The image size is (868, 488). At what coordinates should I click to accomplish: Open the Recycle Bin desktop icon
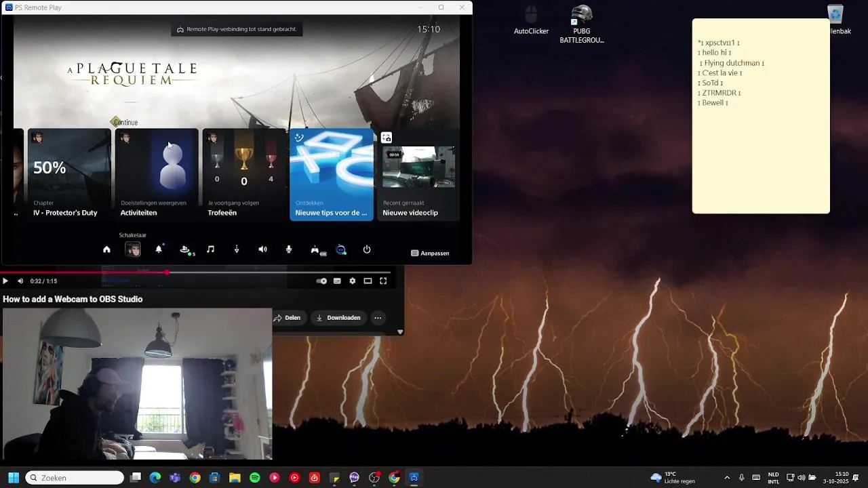point(835,20)
